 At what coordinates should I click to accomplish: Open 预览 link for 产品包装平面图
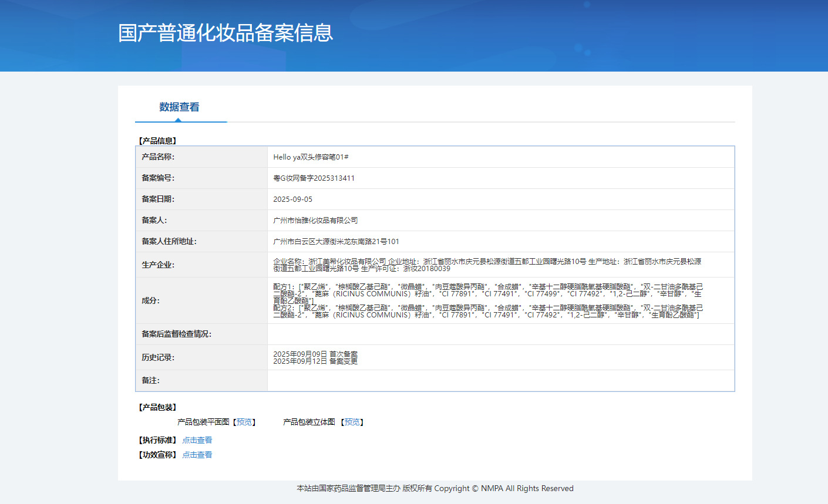pos(244,422)
